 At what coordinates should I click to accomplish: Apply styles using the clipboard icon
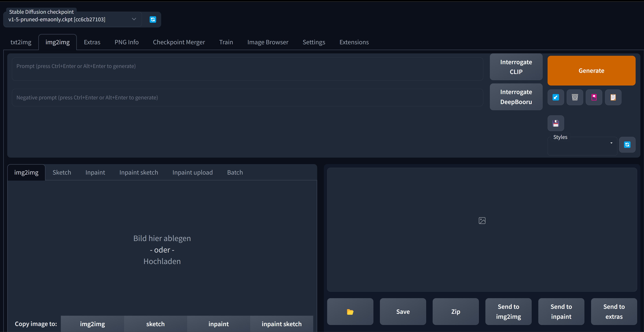click(x=613, y=97)
